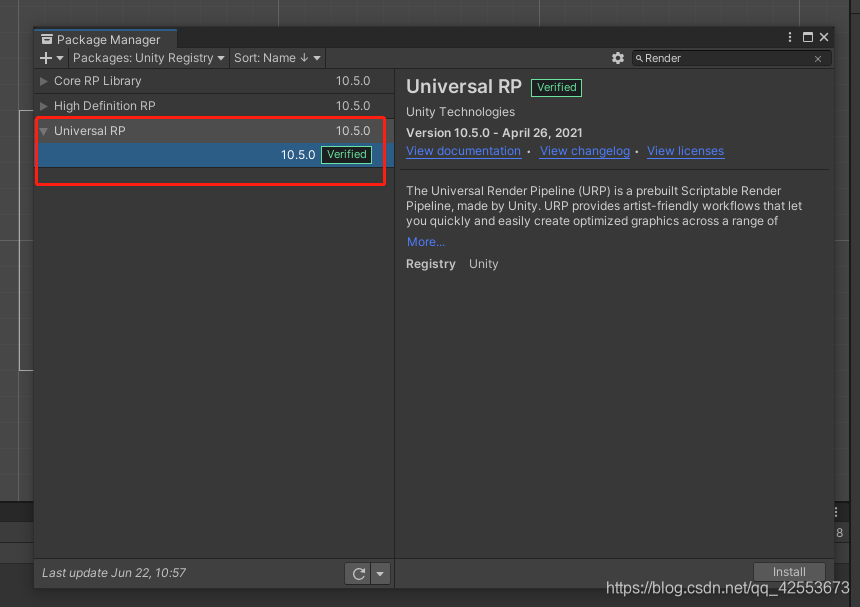
Task: Open View changelog link
Action: (x=585, y=151)
